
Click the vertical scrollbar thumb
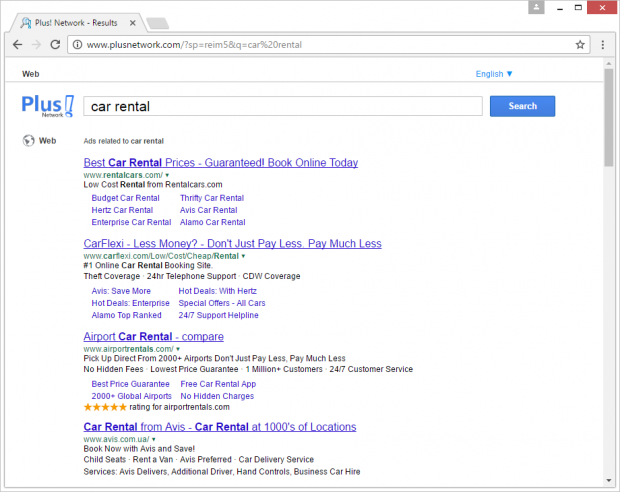pos(609,117)
